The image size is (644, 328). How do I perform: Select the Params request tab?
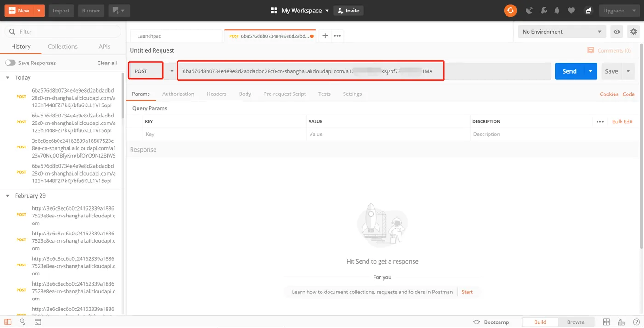(x=141, y=94)
